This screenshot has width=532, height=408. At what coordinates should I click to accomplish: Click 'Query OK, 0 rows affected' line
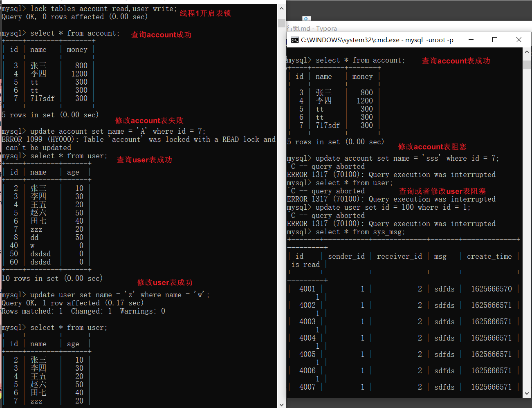(x=75, y=17)
